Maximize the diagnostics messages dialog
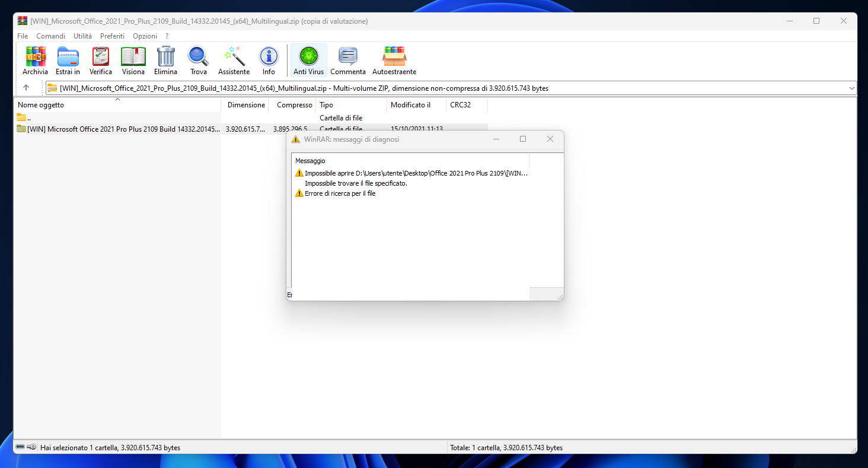 pos(523,139)
